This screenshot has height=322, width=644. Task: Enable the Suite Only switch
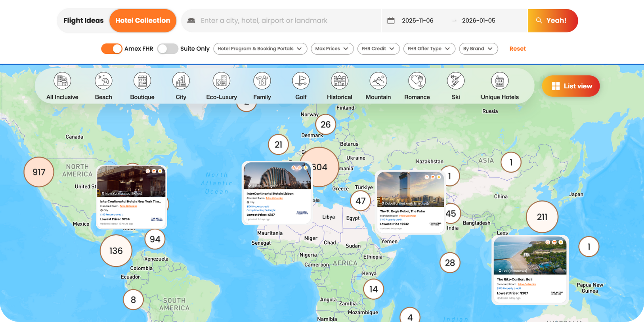(168, 49)
